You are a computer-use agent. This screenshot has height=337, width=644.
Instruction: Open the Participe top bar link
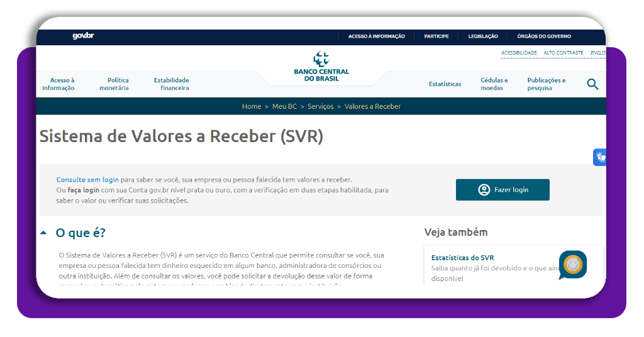tap(436, 36)
